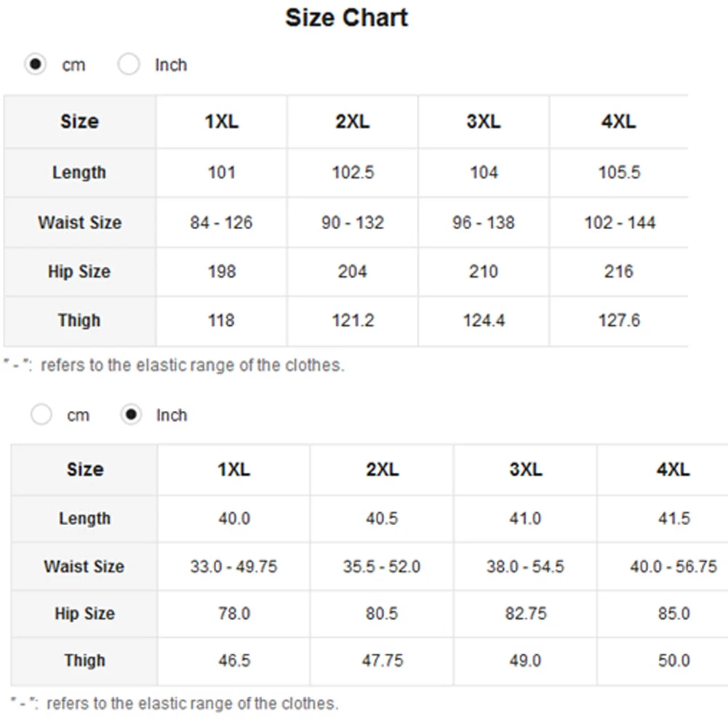Image resolution: width=728 pixels, height=728 pixels.
Task: Click the Size Chart heading
Action: click(346, 17)
